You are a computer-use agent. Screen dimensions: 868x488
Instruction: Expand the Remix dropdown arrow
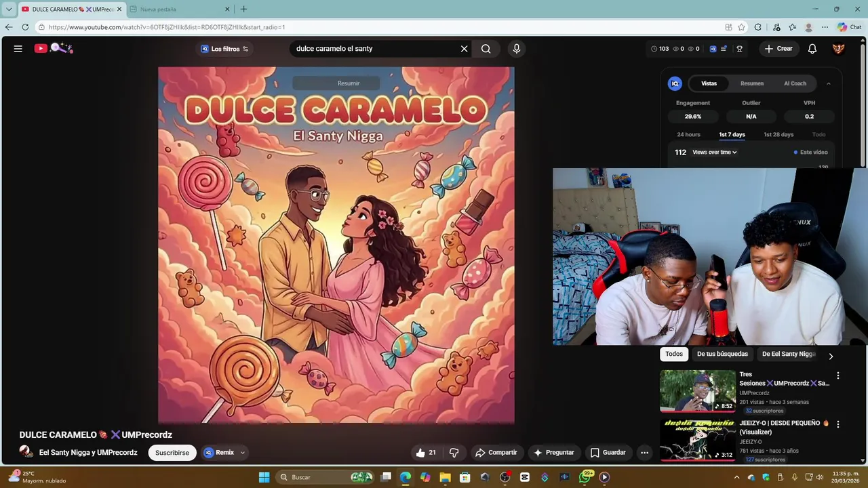[x=243, y=453]
